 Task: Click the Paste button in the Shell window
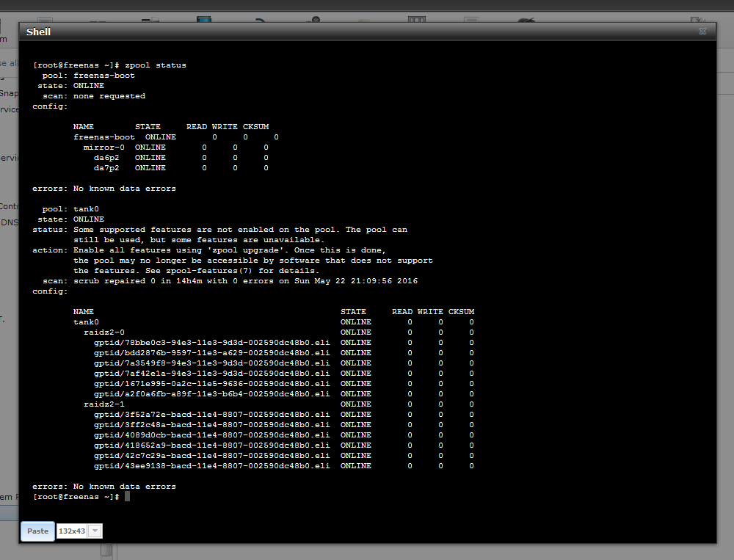pos(37,531)
